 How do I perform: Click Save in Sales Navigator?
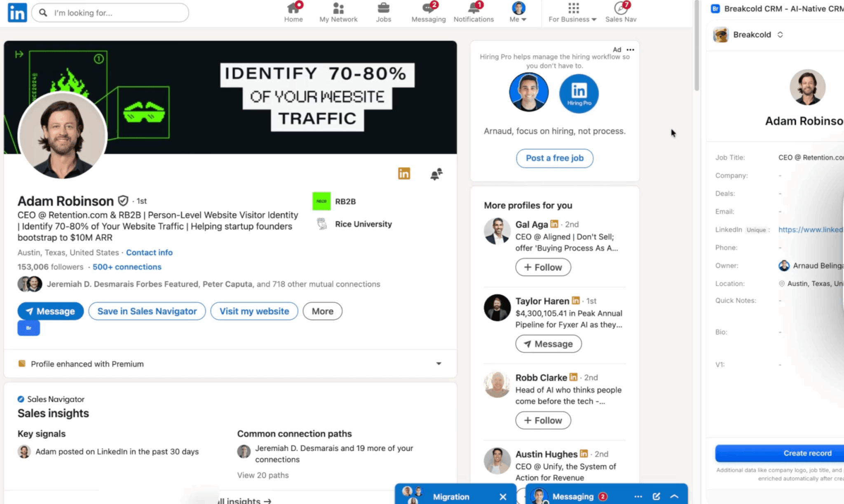[x=147, y=311]
